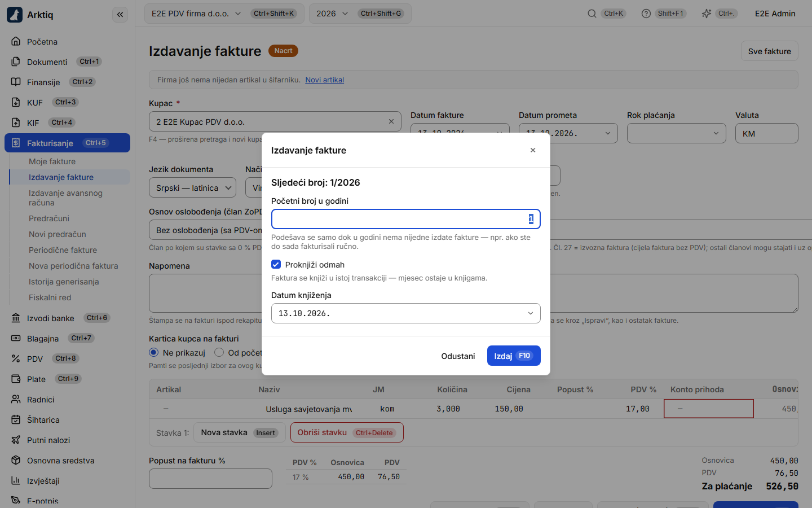
Task: Click the PDV percent icon
Action: 16,358
